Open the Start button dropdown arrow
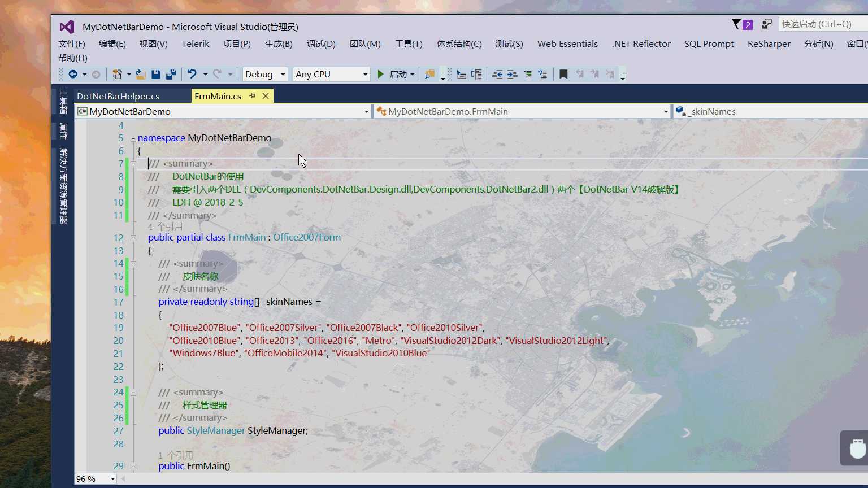868x488 pixels. pyautogui.click(x=412, y=75)
